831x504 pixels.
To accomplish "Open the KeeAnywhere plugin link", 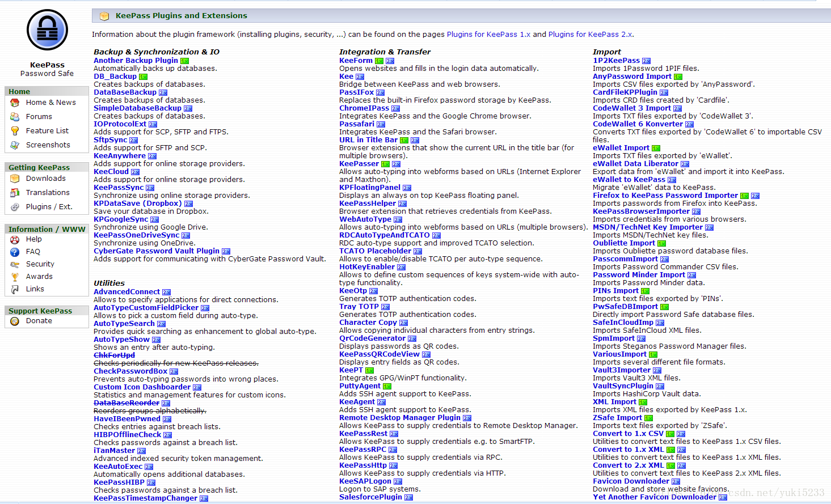I will [120, 156].
